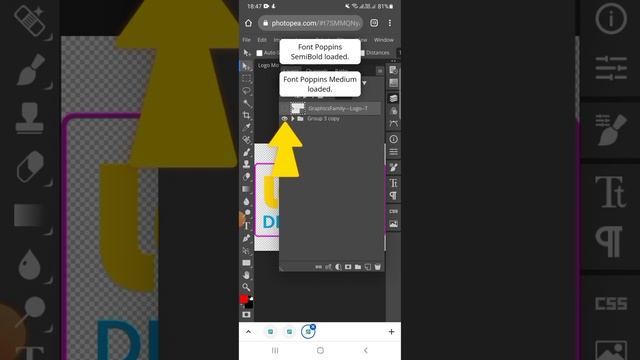Open the Paragraph panel icon
This screenshot has height=360, width=640.
click(x=393, y=196)
